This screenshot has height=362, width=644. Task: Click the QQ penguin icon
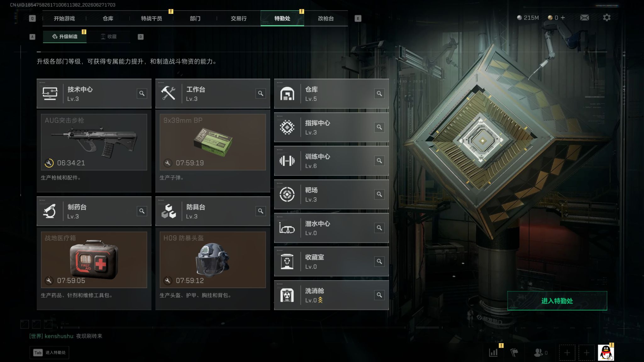(606, 353)
